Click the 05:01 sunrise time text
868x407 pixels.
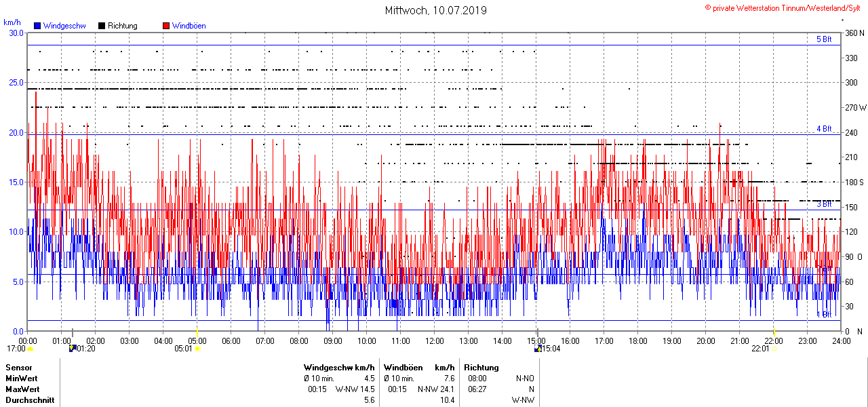click(x=184, y=349)
